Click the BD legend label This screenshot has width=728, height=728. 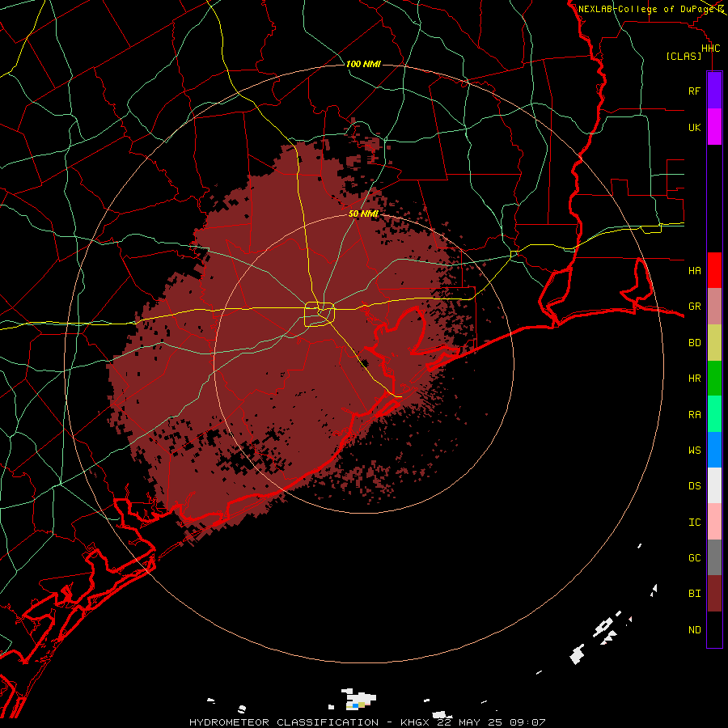coord(694,343)
